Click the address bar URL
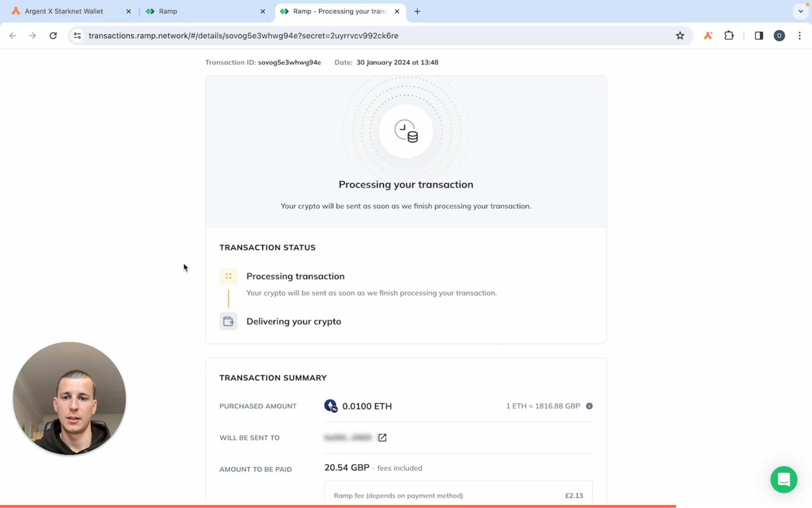812x508 pixels. click(243, 36)
